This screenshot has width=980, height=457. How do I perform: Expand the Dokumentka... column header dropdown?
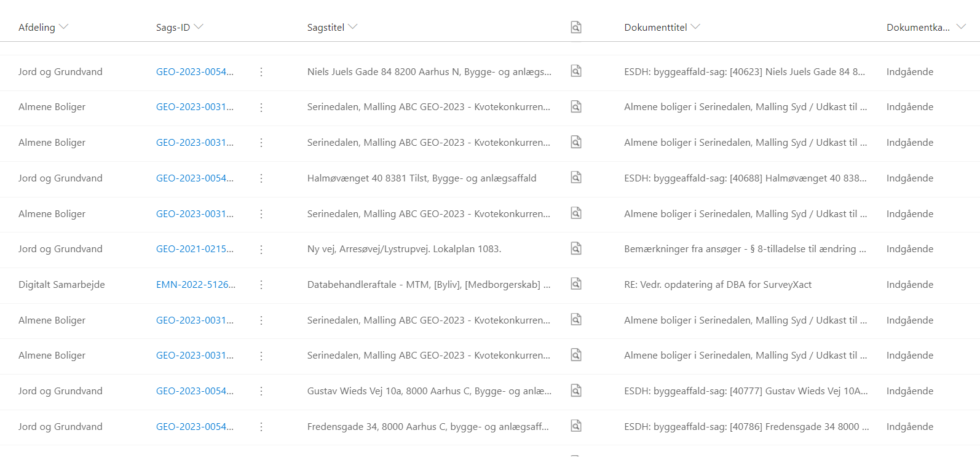click(x=962, y=27)
